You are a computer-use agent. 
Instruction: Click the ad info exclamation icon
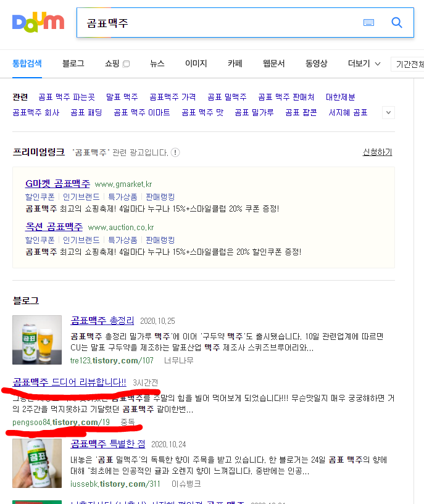point(175,152)
